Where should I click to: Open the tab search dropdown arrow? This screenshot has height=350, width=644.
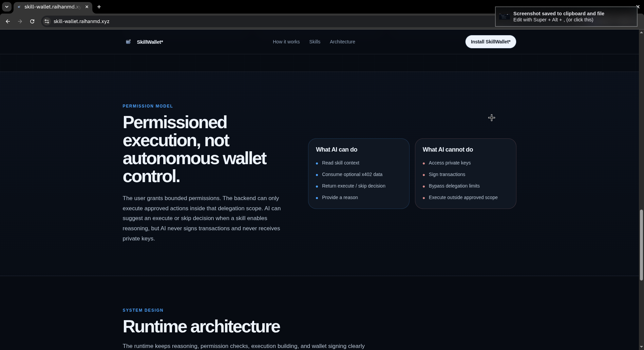coord(7,7)
